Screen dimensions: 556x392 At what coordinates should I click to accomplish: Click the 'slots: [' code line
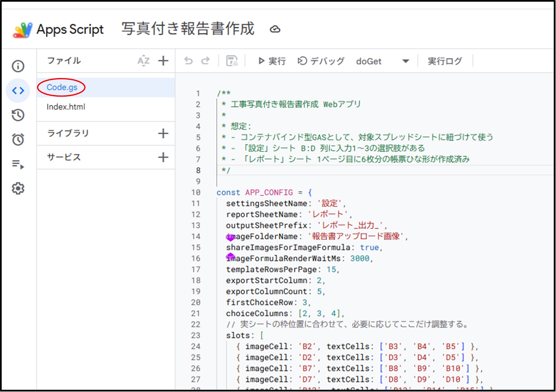click(245, 335)
